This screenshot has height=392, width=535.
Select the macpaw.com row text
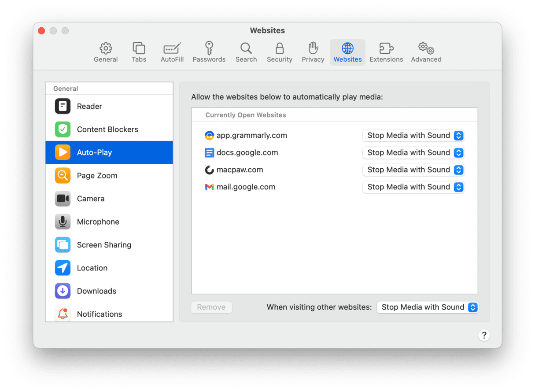click(240, 170)
